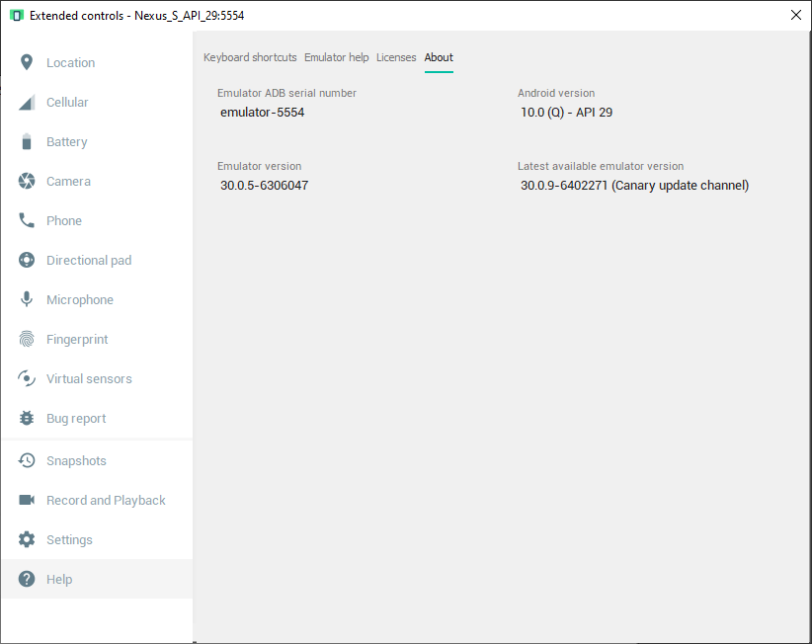Click the Bug report icon
The width and height of the screenshot is (812, 644).
(27, 419)
